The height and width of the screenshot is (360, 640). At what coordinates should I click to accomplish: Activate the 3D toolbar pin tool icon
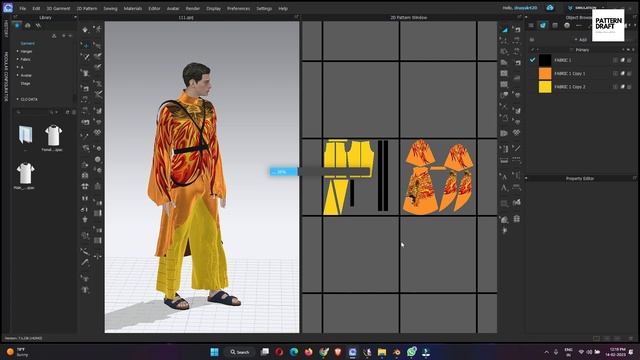point(85,57)
